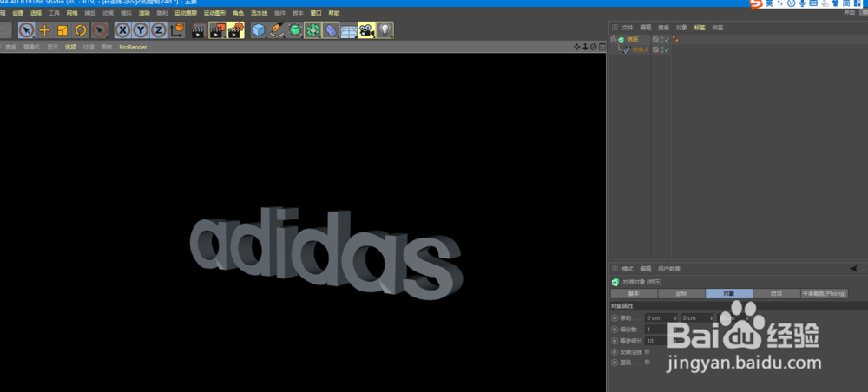This screenshot has width=868, height=392.
Task: Open Object Manager 文件 menu
Action: tap(628, 28)
